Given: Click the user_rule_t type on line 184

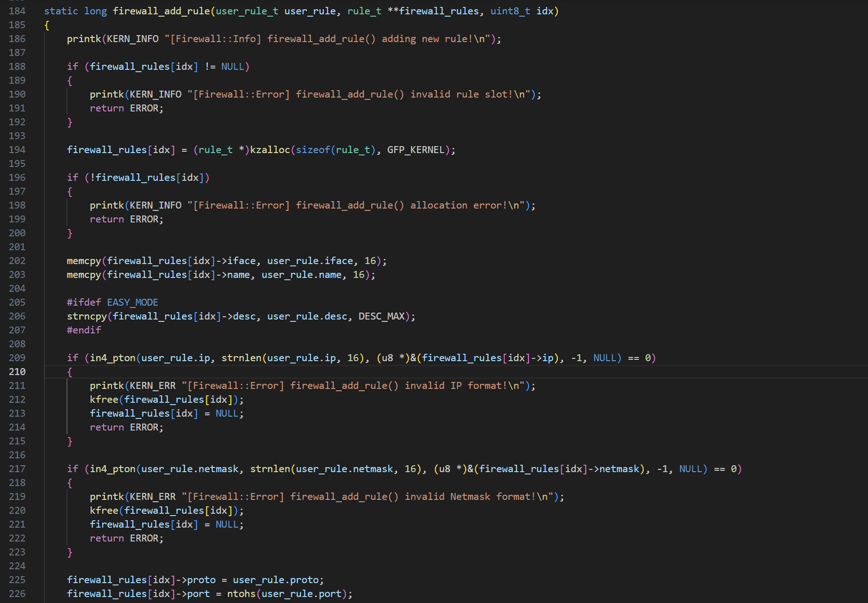Looking at the screenshot, I should [x=247, y=11].
